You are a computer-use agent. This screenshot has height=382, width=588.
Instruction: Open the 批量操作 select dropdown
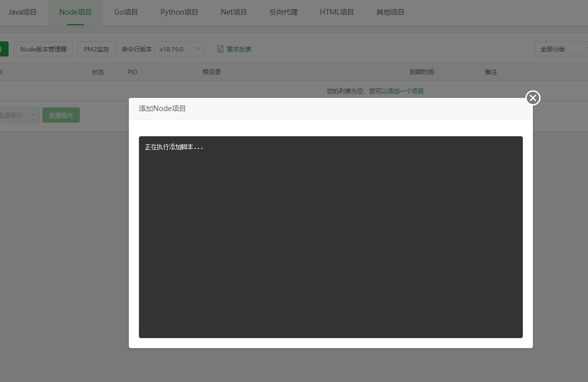(19, 115)
